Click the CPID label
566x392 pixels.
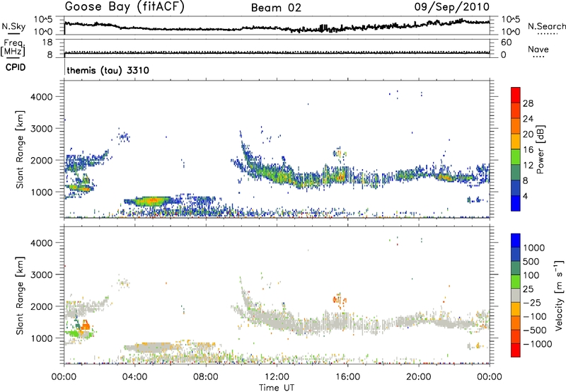click(16, 67)
